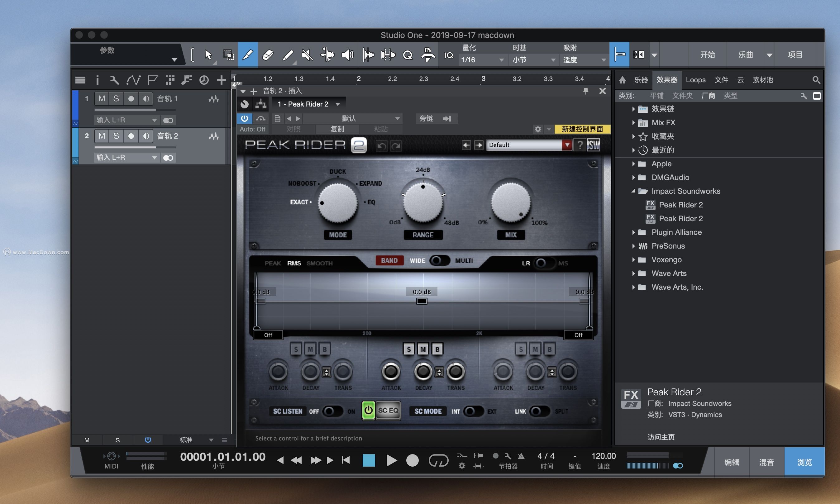The width and height of the screenshot is (840, 504).
Task: Toggle the IQ input quantize button
Action: click(x=448, y=55)
